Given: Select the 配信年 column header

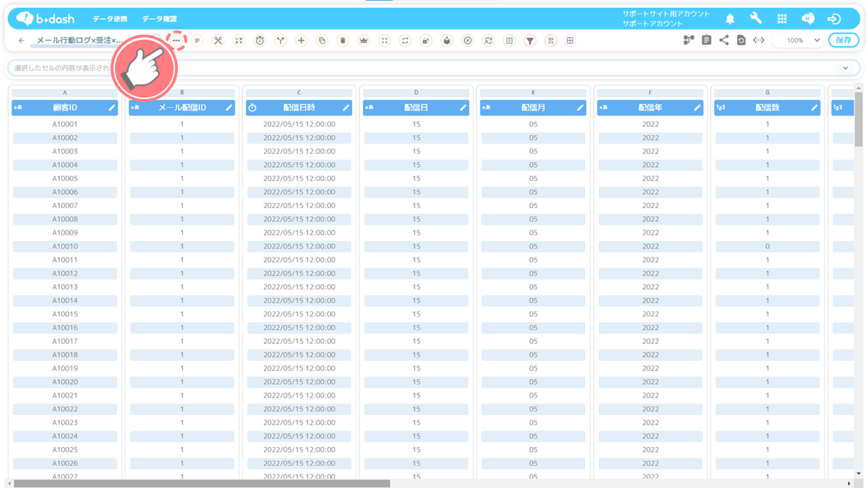Looking at the screenshot, I should click(651, 108).
